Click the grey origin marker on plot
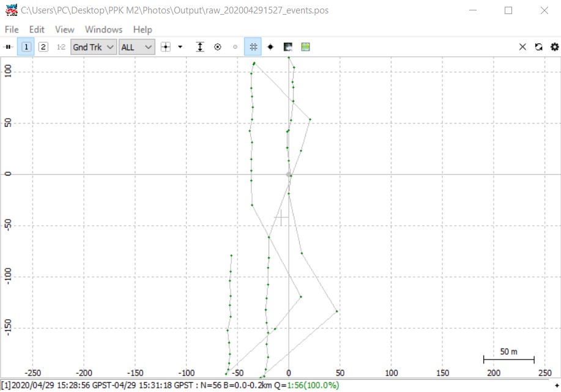Screen dimensions: 561x392 [288, 174]
